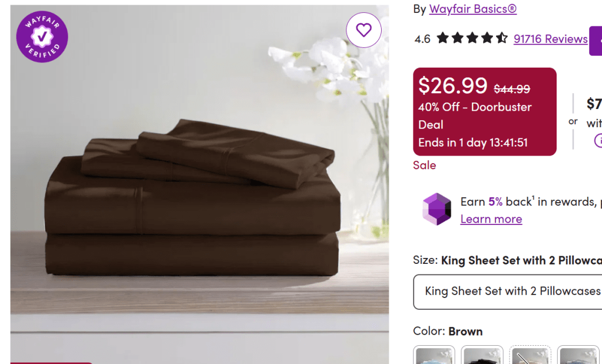Viewport: 602px width, 364px height.
Task: Follow the Learn more rewards link
Action: click(491, 219)
